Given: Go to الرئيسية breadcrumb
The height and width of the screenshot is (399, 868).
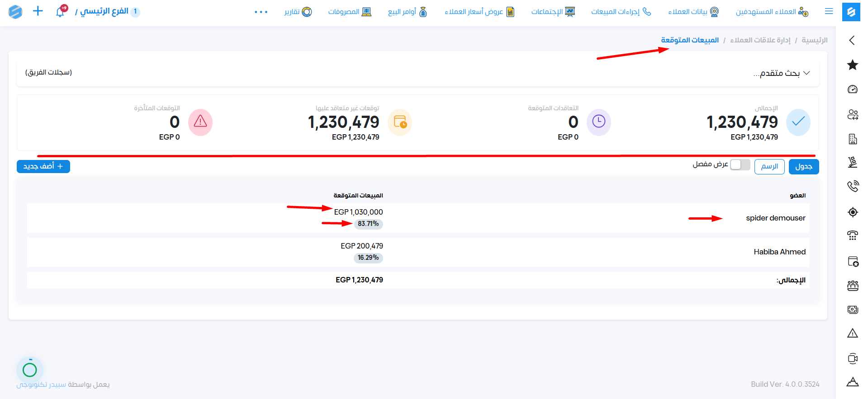Looking at the screenshot, I should click(815, 40).
